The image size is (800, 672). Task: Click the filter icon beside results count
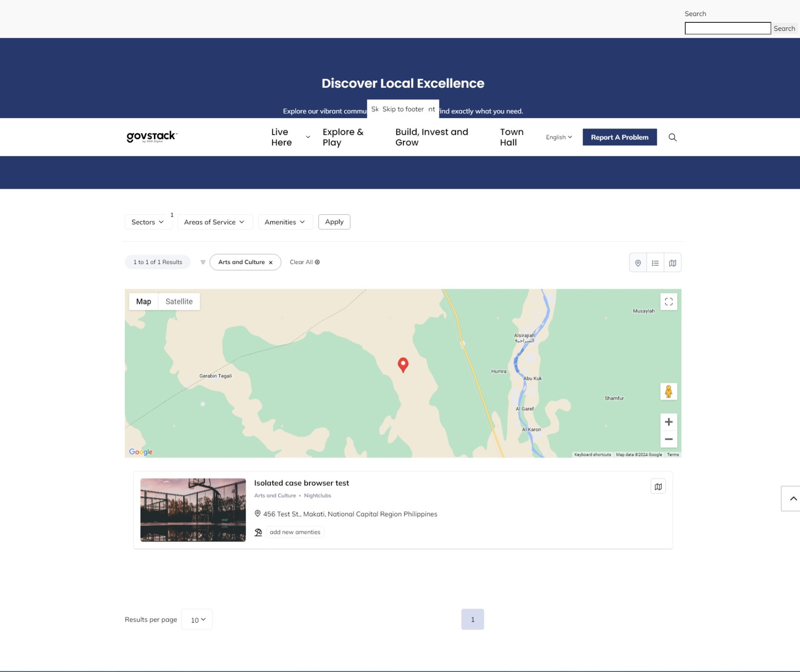coord(203,262)
